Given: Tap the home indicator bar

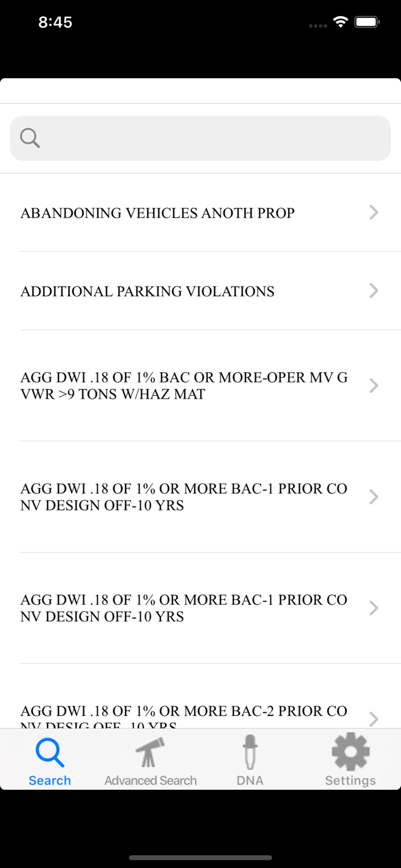Looking at the screenshot, I should (x=200, y=858).
